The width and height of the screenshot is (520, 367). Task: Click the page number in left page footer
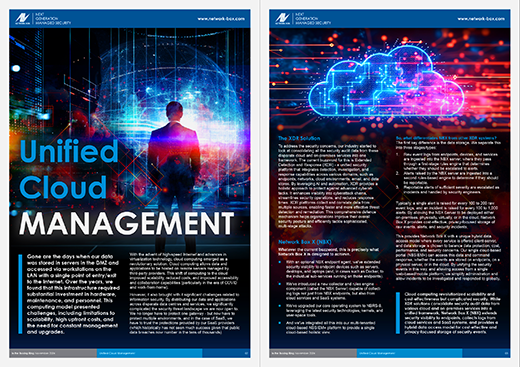click(247, 353)
